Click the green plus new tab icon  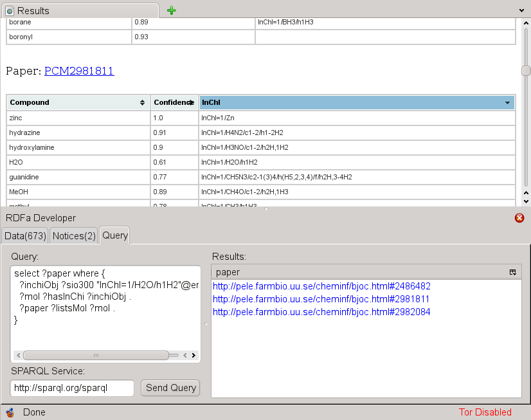click(171, 10)
